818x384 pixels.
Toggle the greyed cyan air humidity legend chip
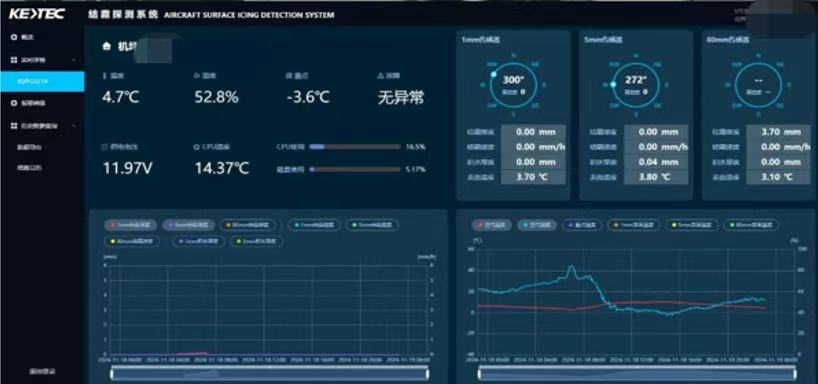pos(537,225)
